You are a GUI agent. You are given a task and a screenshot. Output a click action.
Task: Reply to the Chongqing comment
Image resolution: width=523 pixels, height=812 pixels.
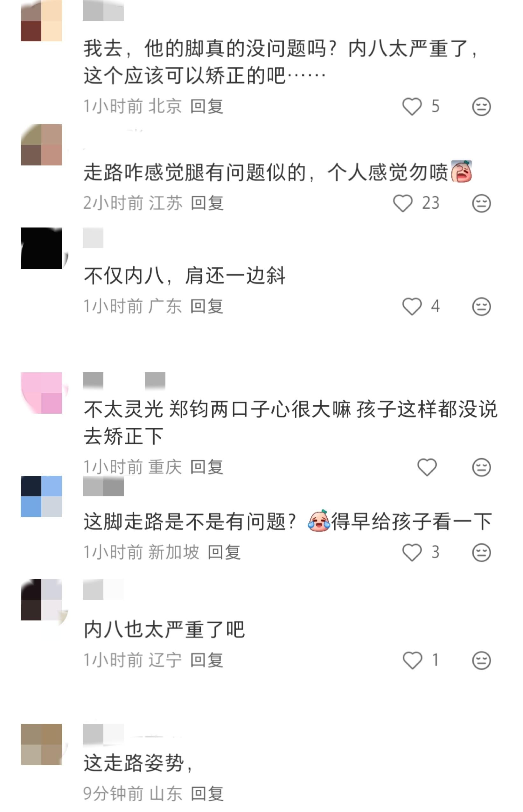tap(206, 467)
